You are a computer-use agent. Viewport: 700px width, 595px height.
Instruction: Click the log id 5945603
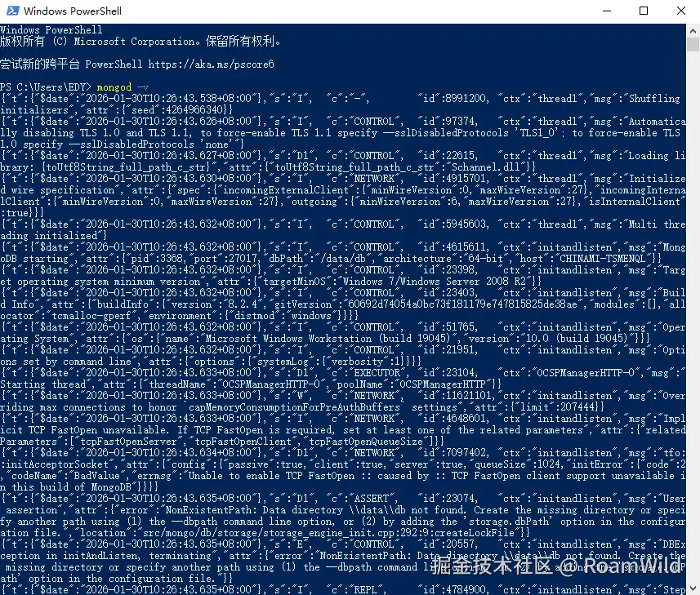point(465,224)
